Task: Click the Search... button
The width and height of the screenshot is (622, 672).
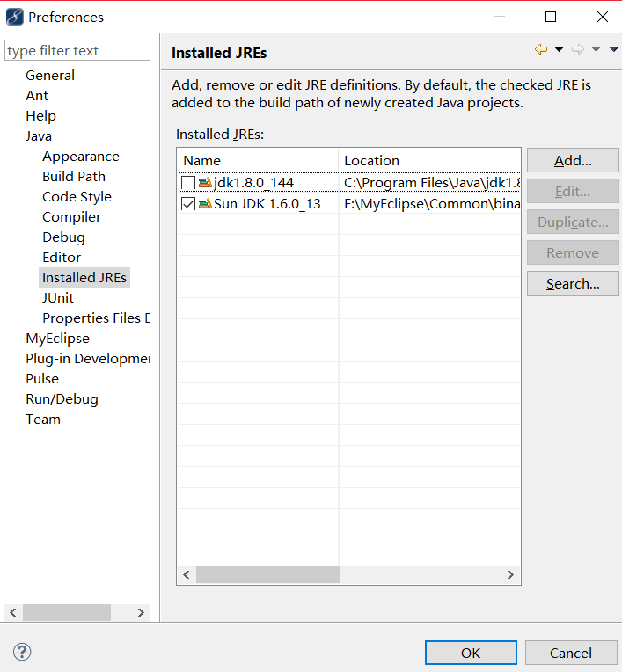Action: pos(573,284)
